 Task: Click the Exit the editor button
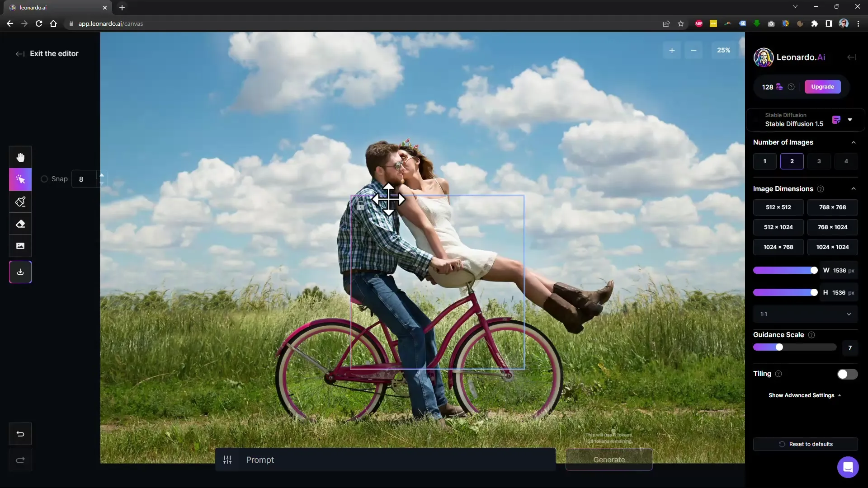click(48, 53)
